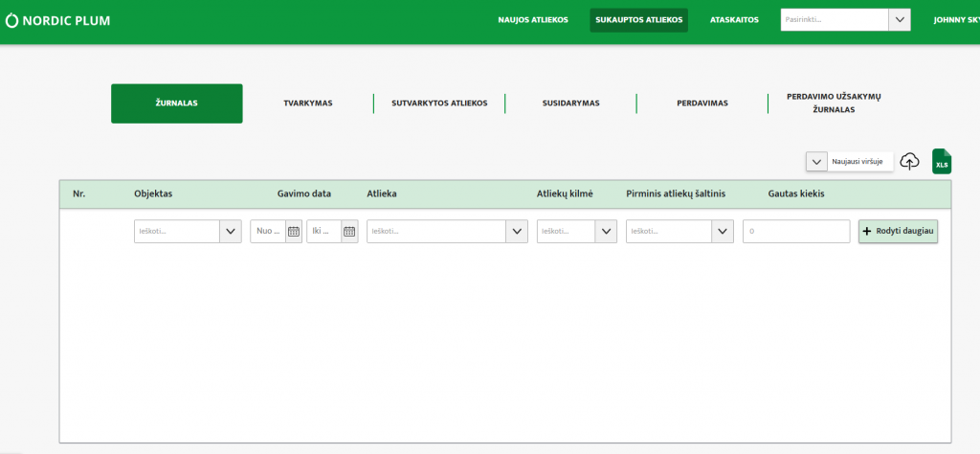This screenshot has width=980, height=454.
Task: Open the Atliekų kilmė dropdown
Action: tap(606, 231)
